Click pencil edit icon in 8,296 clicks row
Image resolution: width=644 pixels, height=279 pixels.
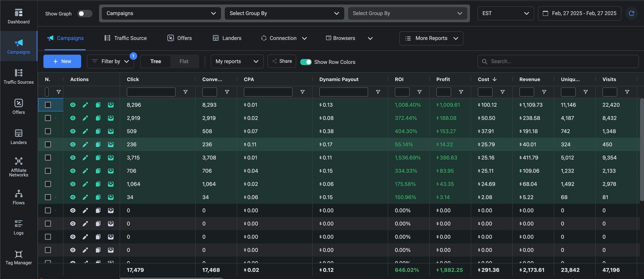[85, 105]
